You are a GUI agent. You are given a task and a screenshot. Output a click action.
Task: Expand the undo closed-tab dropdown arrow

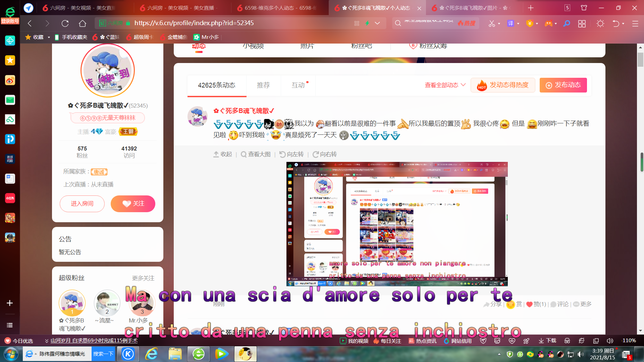click(623, 23)
